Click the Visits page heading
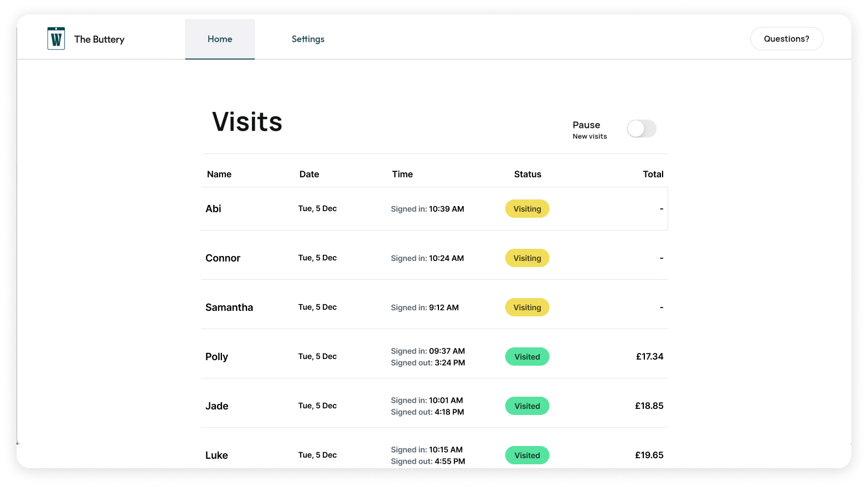This screenshot has height=487, width=868. coord(247,122)
